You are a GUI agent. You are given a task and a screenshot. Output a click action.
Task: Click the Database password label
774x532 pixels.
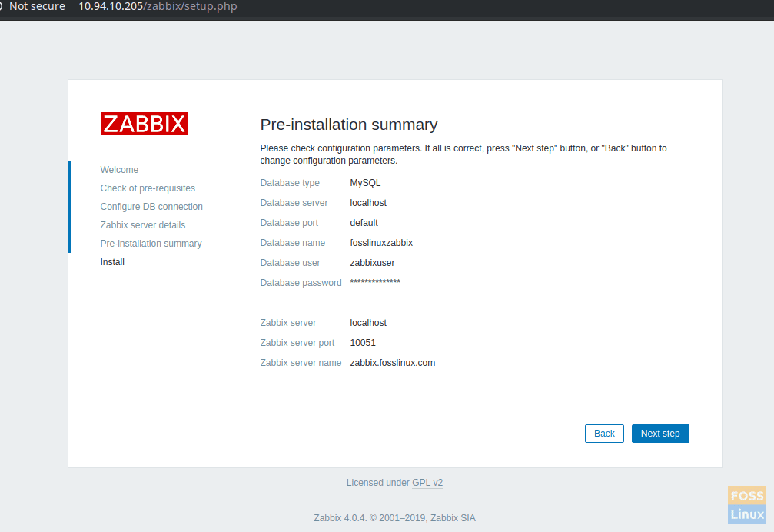point(301,283)
